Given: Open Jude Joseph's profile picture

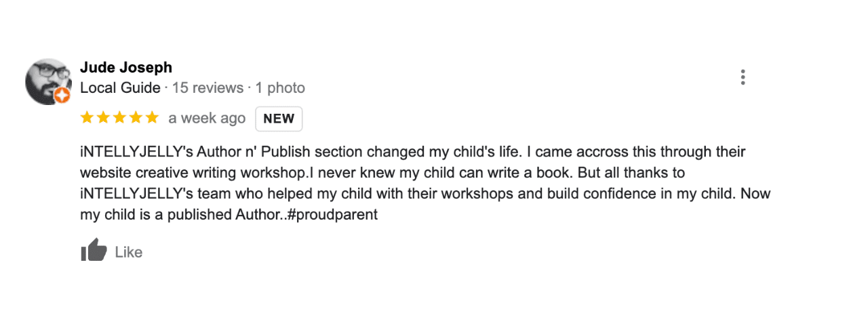Looking at the screenshot, I should [x=47, y=80].
